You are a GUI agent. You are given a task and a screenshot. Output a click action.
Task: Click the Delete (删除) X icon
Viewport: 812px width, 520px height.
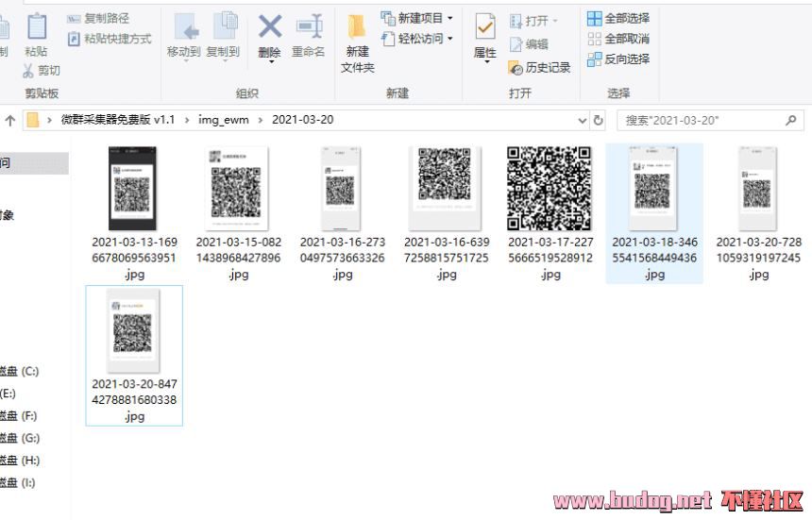(270, 26)
